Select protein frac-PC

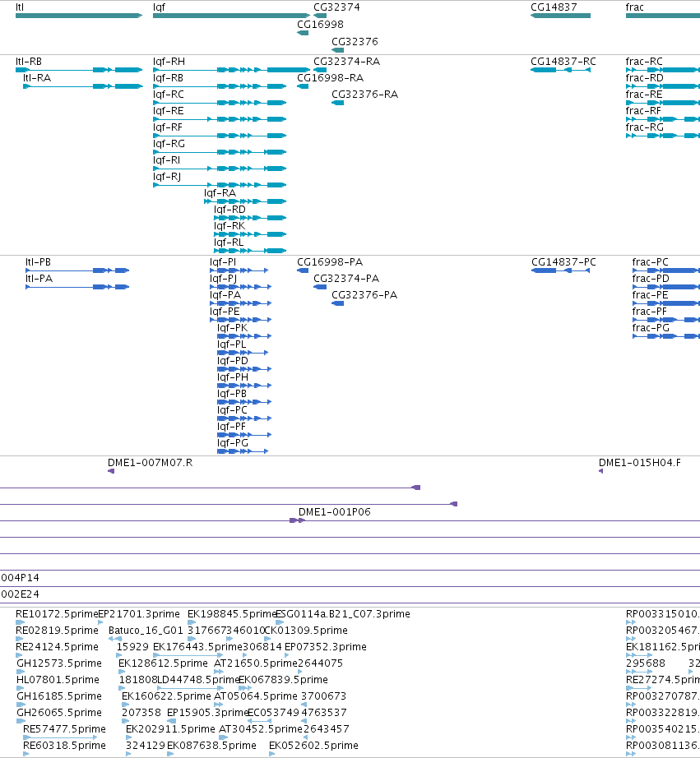point(666,270)
